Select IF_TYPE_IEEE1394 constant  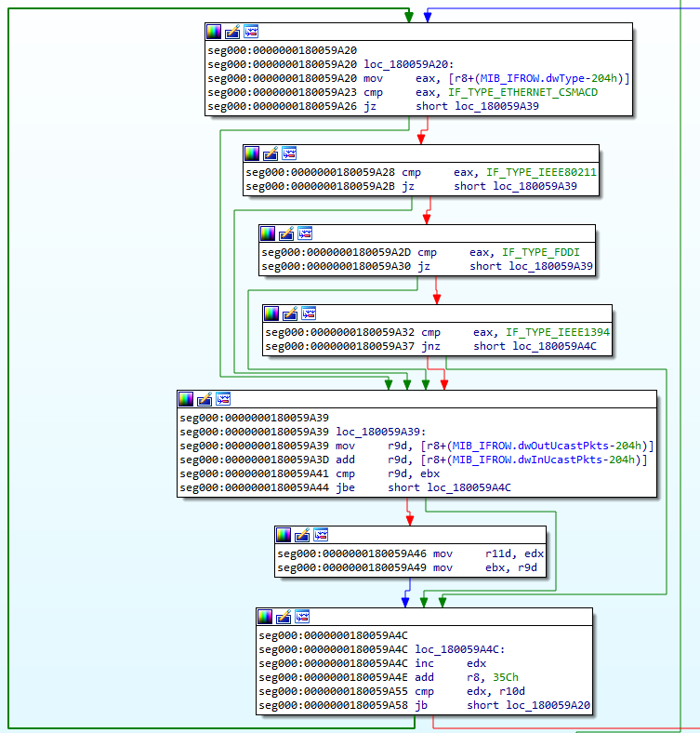pos(558,332)
